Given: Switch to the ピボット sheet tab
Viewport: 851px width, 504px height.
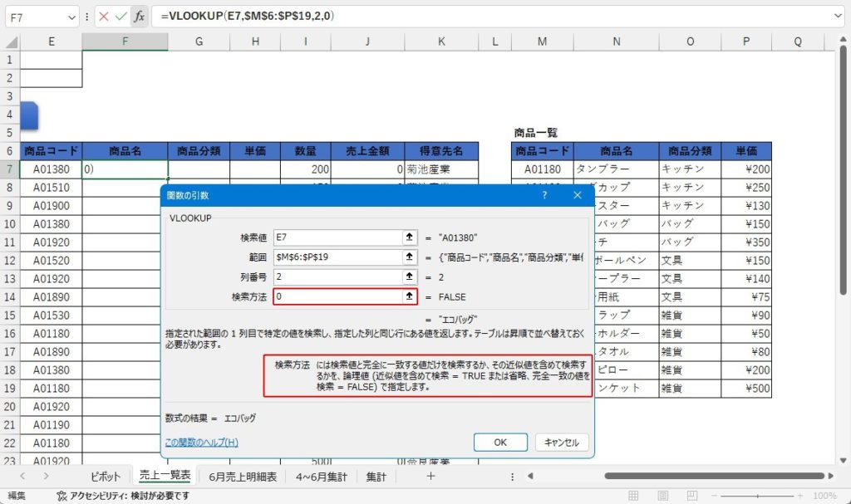Looking at the screenshot, I should pyautogui.click(x=106, y=477).
